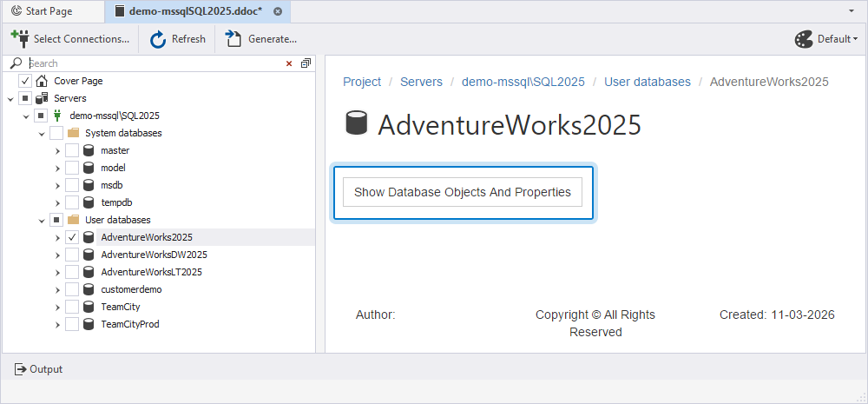Click the Output panel arrow icon

(x=20, y=369)
